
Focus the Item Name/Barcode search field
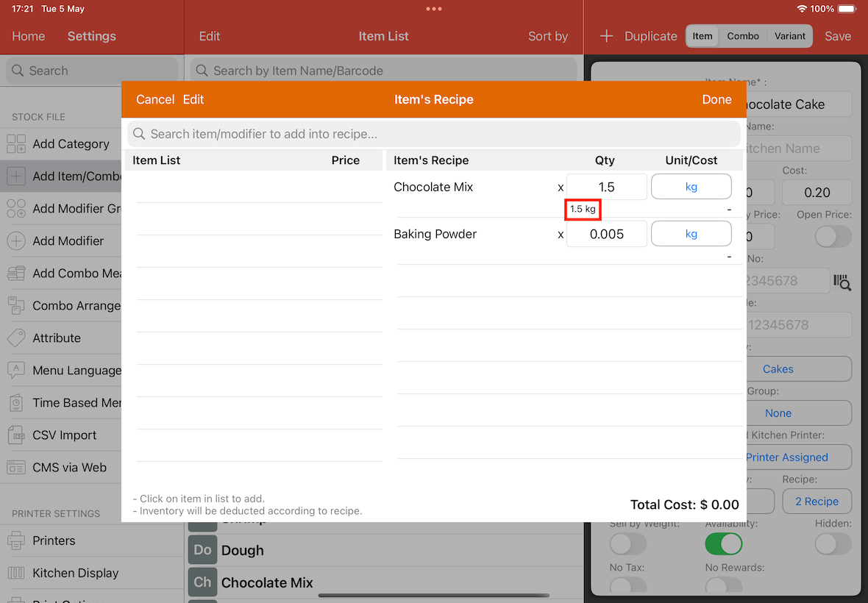click(x=384, y=71)
